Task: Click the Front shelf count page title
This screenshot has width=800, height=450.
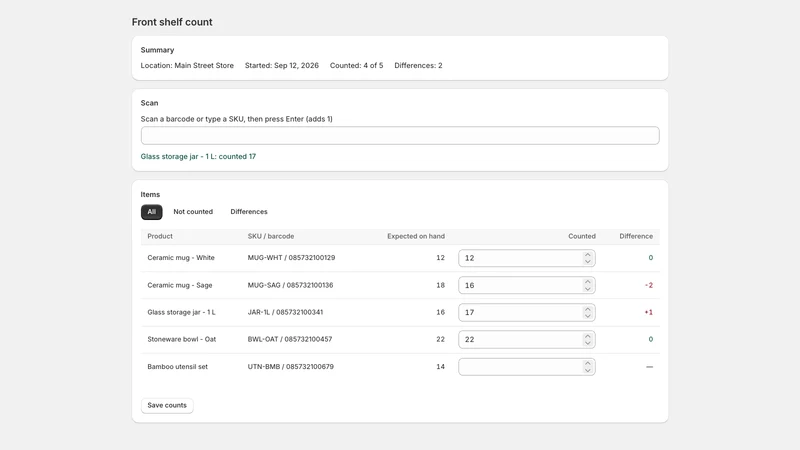Action: click(172, 22)
